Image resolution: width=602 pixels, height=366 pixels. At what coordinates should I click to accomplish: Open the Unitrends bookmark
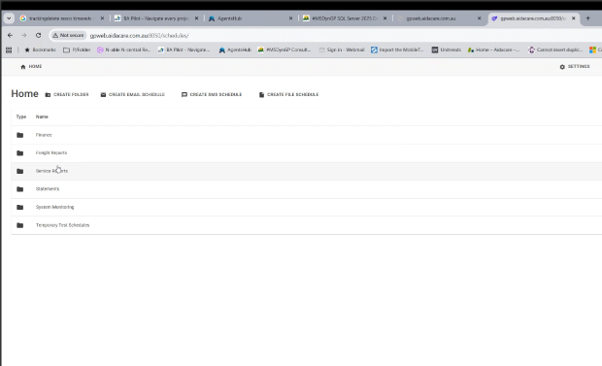[x=446, y=50]
